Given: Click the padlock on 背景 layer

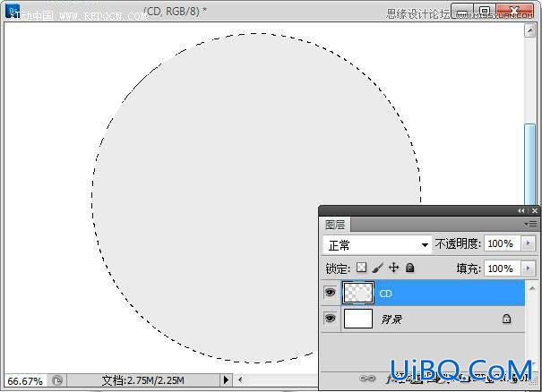Looking at the screenshot, I should click(x=506, y=319).
